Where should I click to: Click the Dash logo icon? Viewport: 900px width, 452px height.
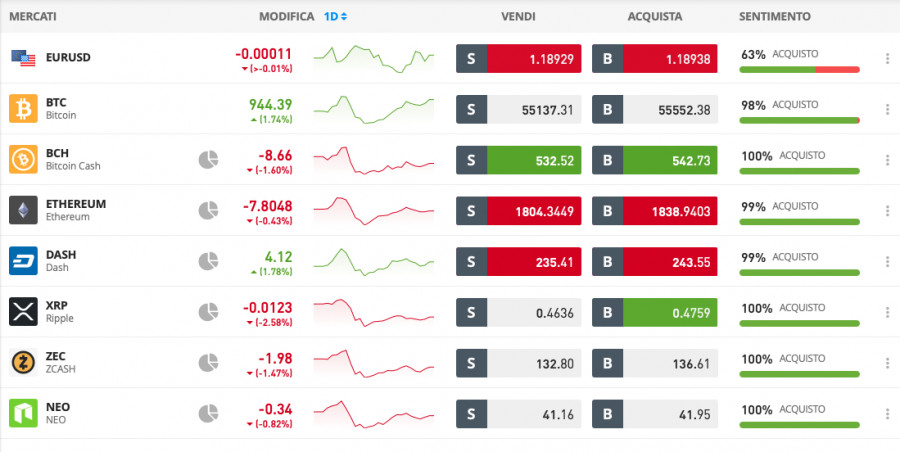pyautogui.click(x=23, y=261)
